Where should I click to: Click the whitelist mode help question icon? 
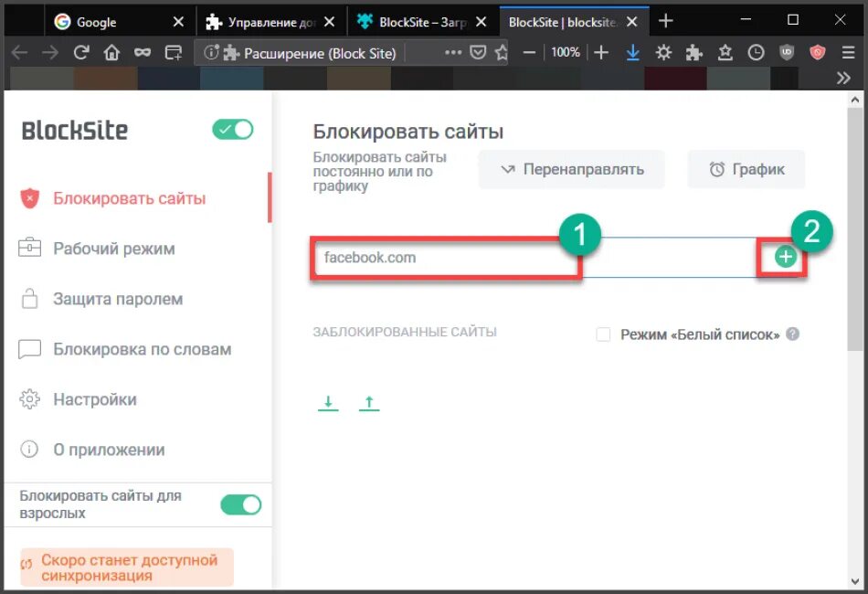tap(793, 334)
